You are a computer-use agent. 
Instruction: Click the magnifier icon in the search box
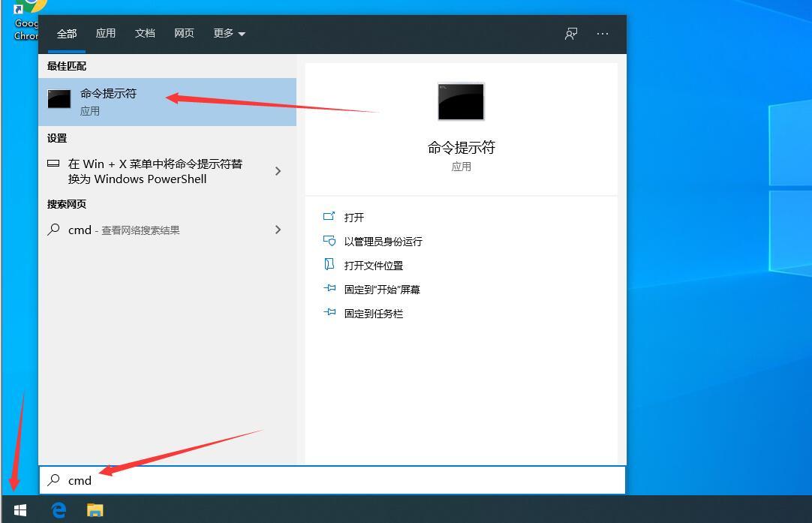pos(54,480)
